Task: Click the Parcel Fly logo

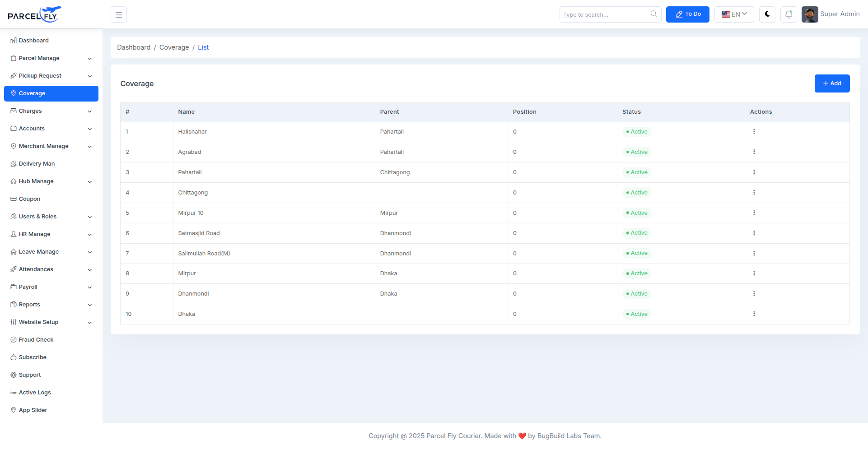Action: click(x=35, y=14)
